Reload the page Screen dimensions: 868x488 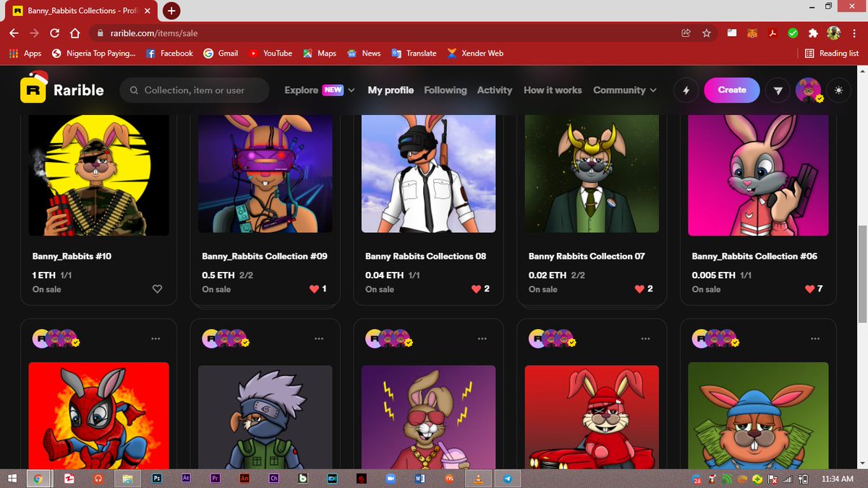point(54,33)
